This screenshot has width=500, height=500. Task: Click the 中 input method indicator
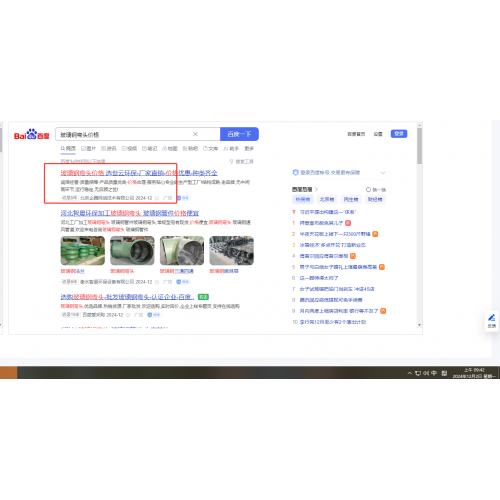pos(434,373)
